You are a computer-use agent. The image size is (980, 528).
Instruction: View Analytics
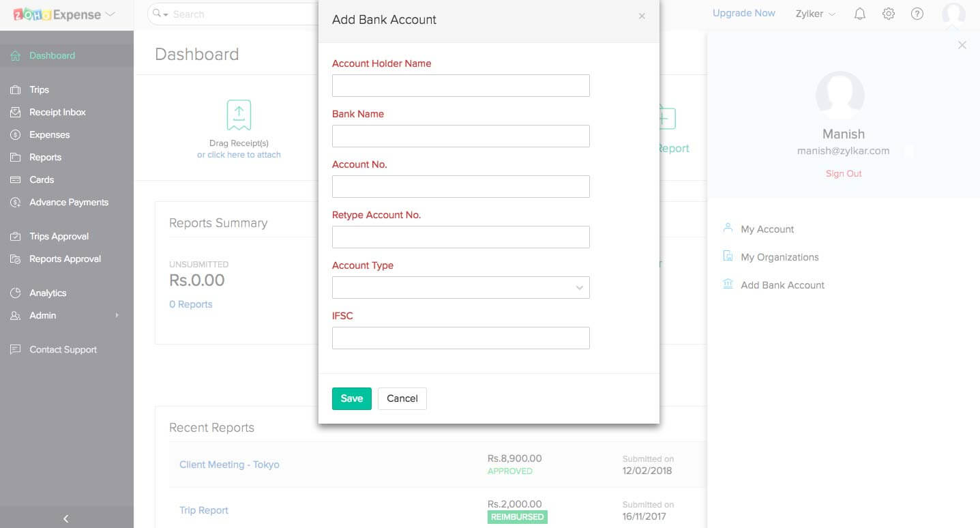click(x=48, y=293)
